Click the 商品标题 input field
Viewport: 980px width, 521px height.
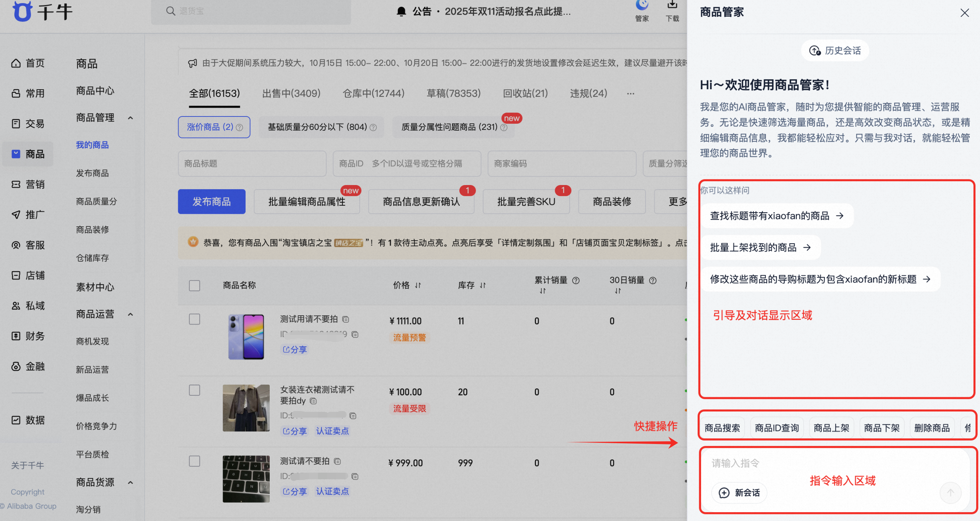[x=252, y=164]
